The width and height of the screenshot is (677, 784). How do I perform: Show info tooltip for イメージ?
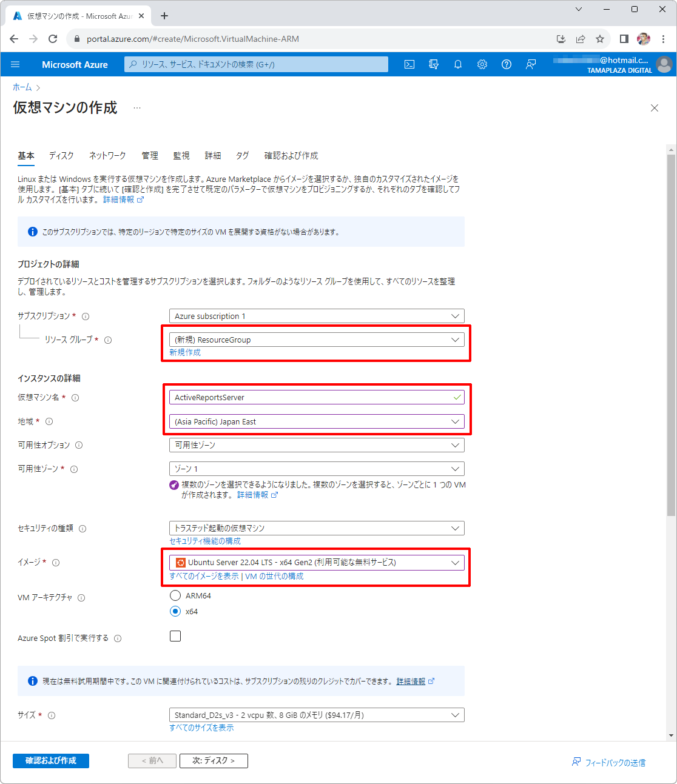[x=56, y=563]
